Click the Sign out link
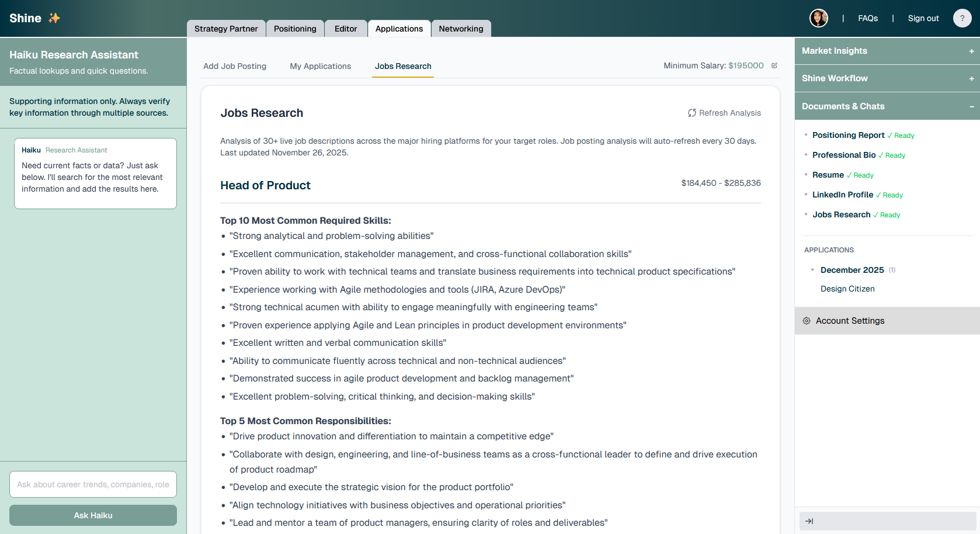The image size is (980, 534). click(x=923, y=18)
